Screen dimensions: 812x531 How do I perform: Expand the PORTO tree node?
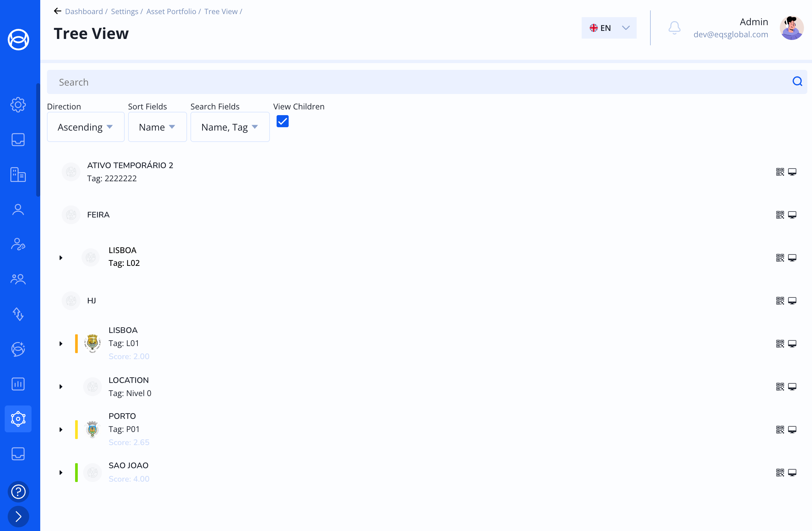point(61,430)
